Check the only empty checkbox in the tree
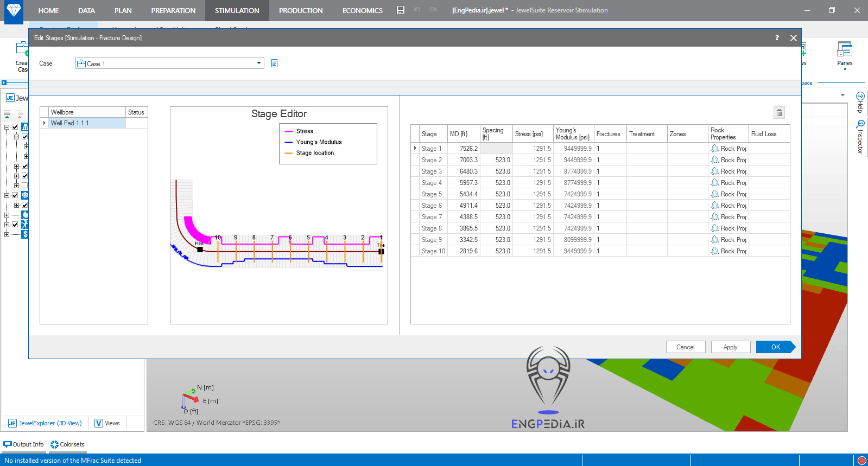This screenshot has width=868, height=466. point(24,186)
